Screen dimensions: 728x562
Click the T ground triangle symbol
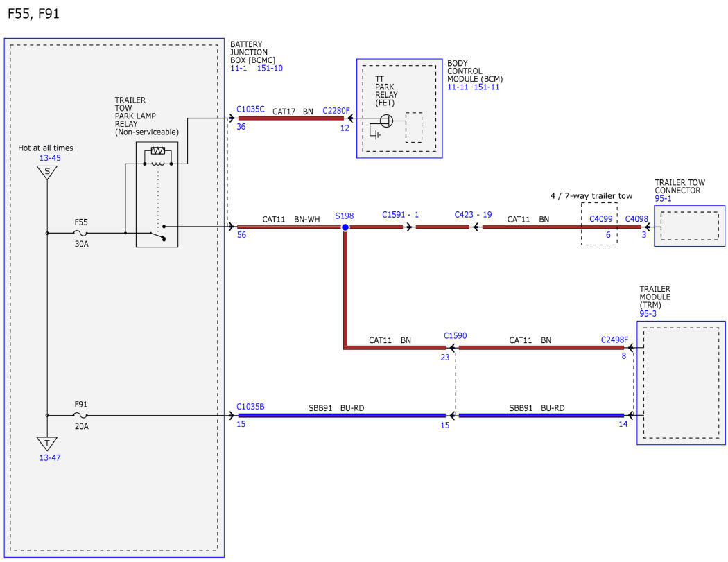click(47, 444)
